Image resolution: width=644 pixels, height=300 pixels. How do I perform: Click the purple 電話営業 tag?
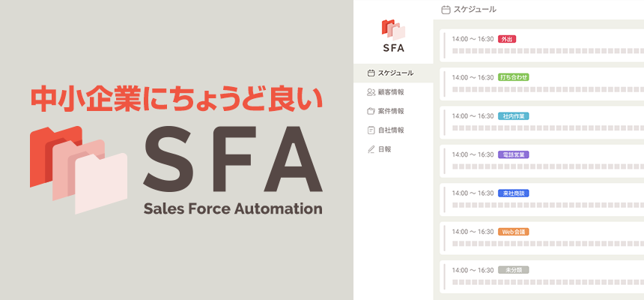point(514,154)
